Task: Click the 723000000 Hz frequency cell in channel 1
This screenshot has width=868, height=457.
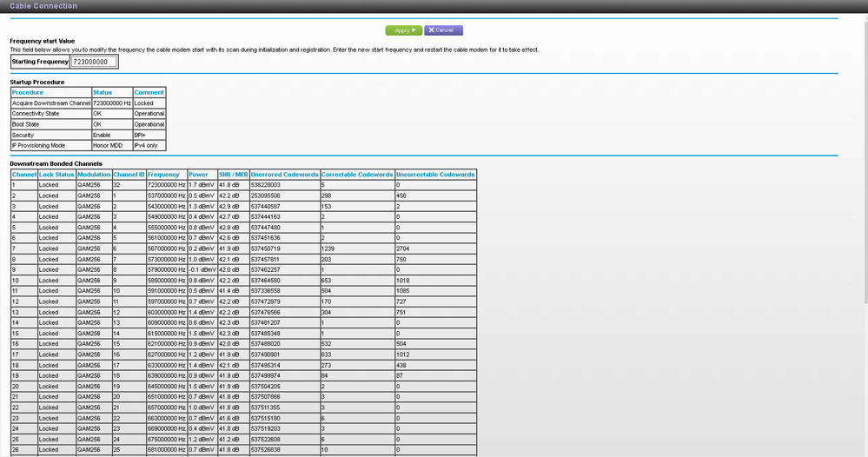Action: [166, 185]
